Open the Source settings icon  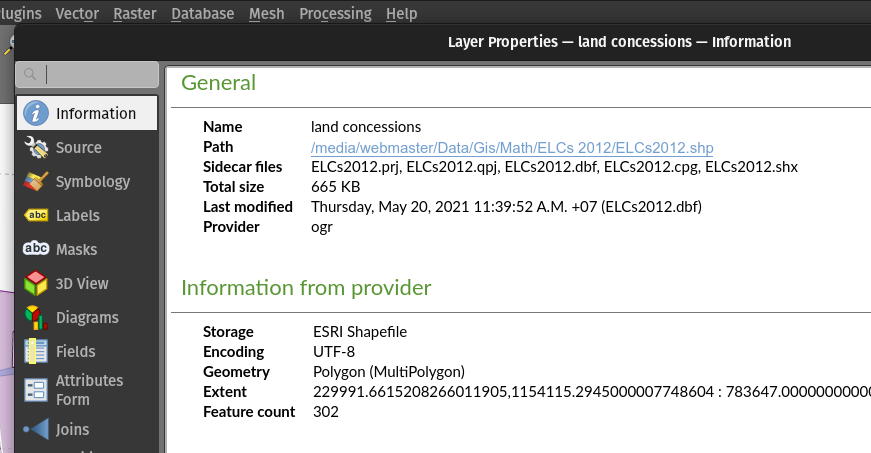(x=36, y=148)
